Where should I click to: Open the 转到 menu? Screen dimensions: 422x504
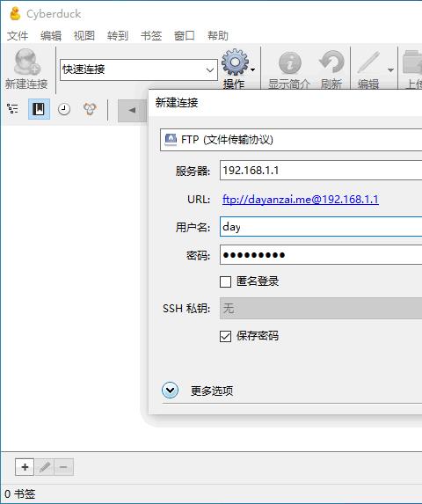(118, 36)
